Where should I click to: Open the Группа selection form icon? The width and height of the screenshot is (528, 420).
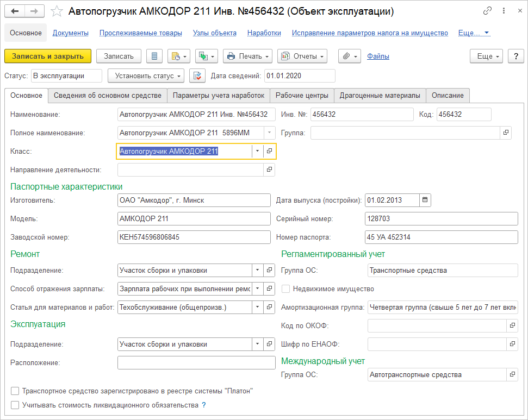click(506, 133)
